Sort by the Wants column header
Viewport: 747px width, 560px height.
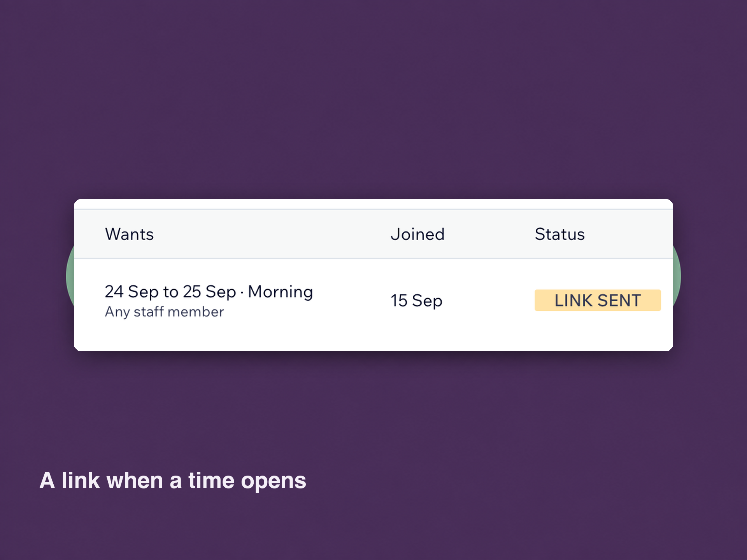pyautogui.click(x=130, y=234)
